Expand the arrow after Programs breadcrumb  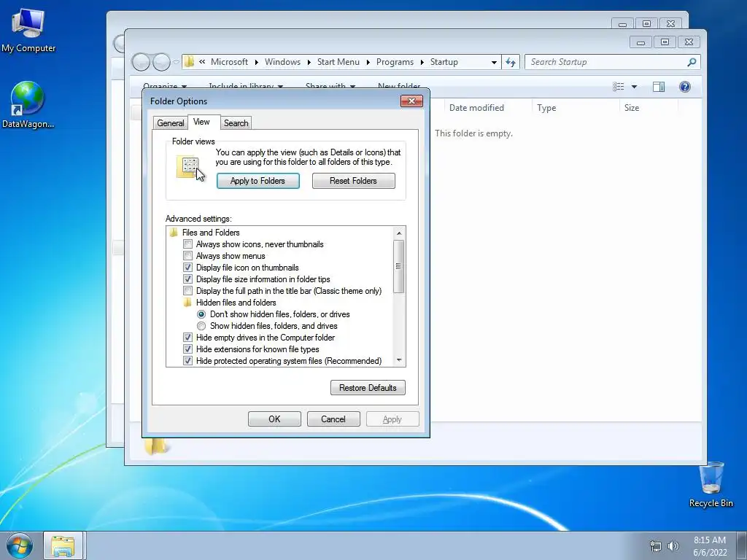pyautogui.click(x=422, y=63)
